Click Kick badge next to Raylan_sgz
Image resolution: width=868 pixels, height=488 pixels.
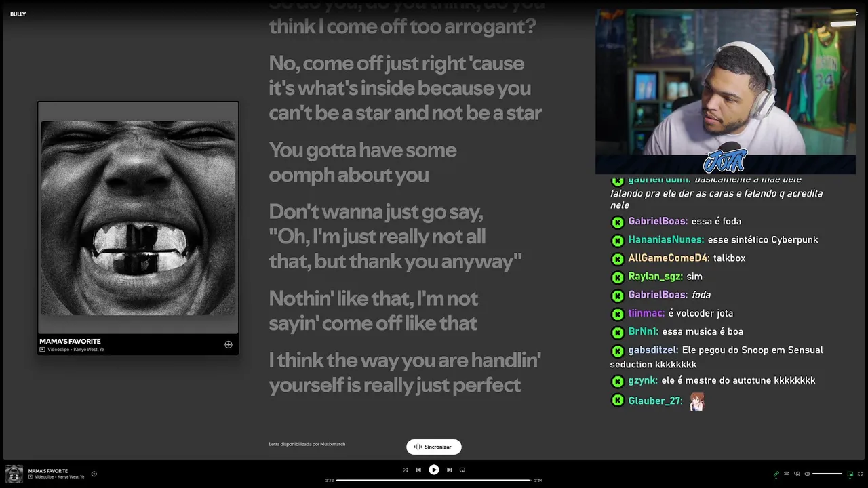[x=618, y=277]
